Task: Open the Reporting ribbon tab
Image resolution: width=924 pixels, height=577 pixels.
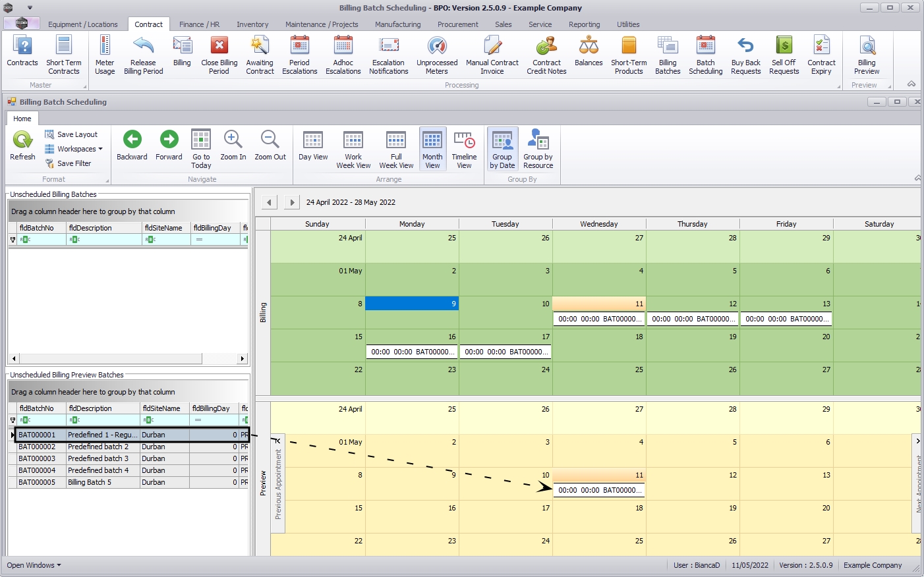Action: point(584,24)
